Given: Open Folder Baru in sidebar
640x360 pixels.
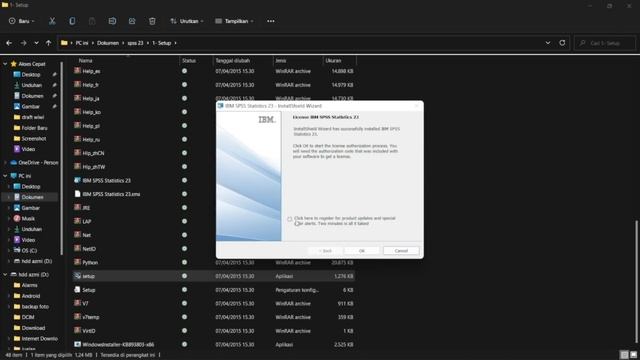Looking at the screenshot, I should pos(34,128).
